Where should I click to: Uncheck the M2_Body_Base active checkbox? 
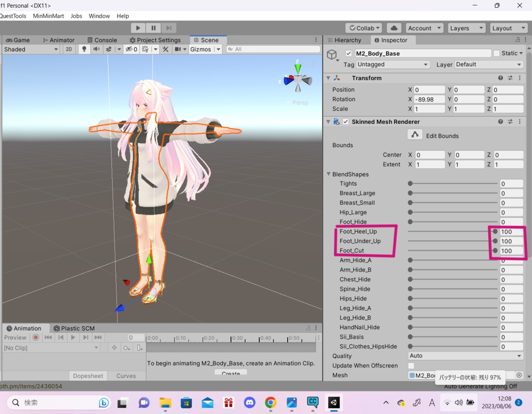(348, 53)
